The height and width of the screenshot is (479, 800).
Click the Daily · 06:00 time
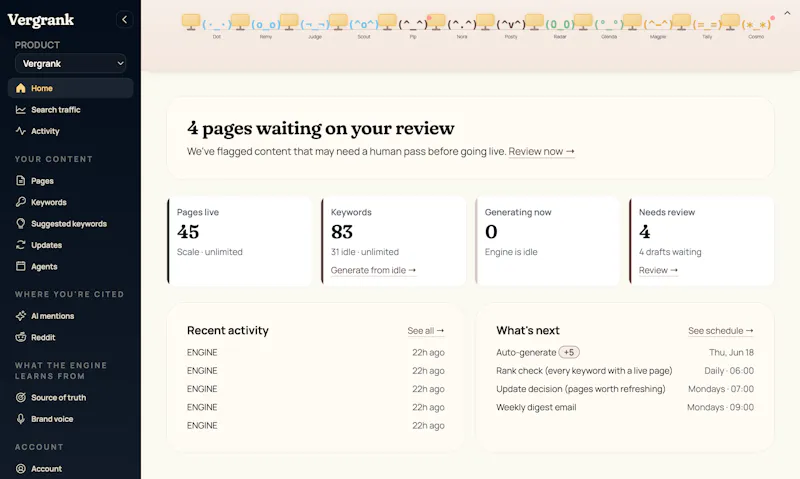pyautogui.click(x=729, y=371)
